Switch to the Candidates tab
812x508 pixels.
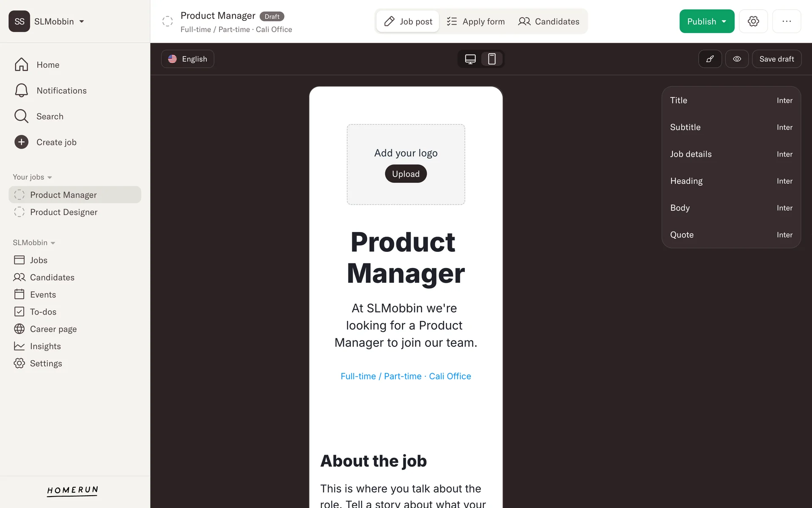(549, 22)
